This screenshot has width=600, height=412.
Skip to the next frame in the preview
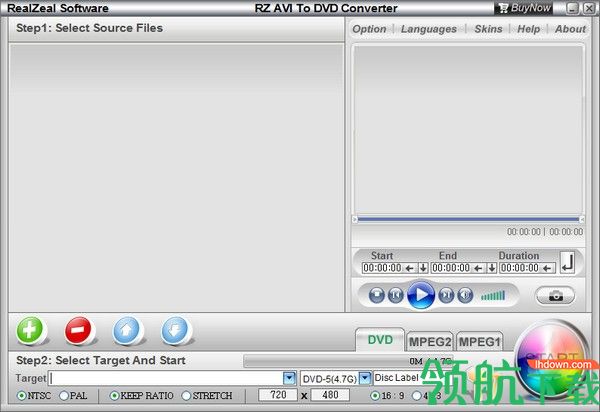point(446,295)
